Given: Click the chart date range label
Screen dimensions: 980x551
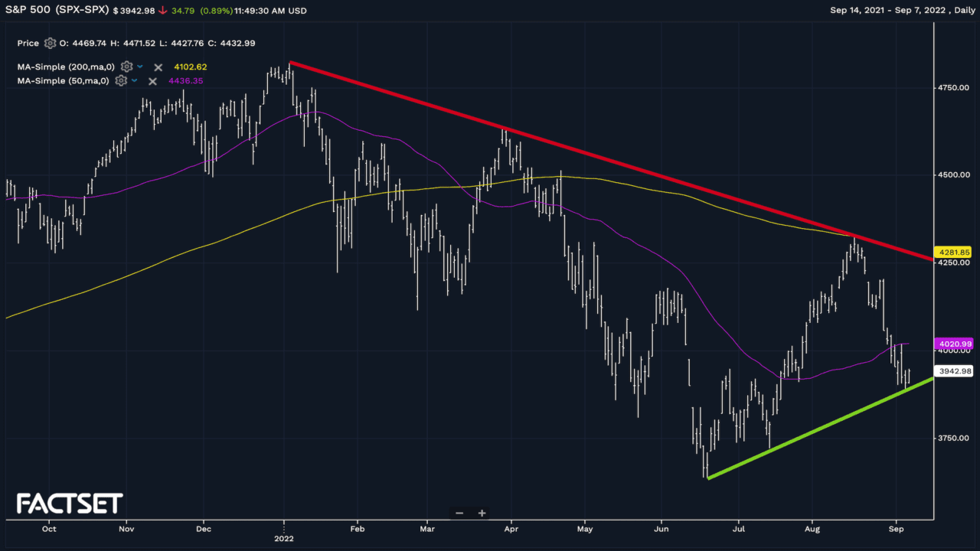Looking at the screenshot, I should tap(901, 10).
